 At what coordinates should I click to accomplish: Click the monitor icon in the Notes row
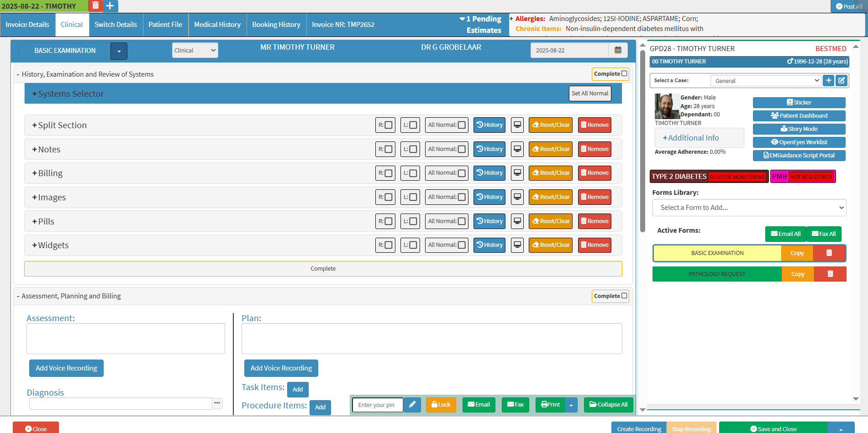pyautogui.click(x=517, y=149)
